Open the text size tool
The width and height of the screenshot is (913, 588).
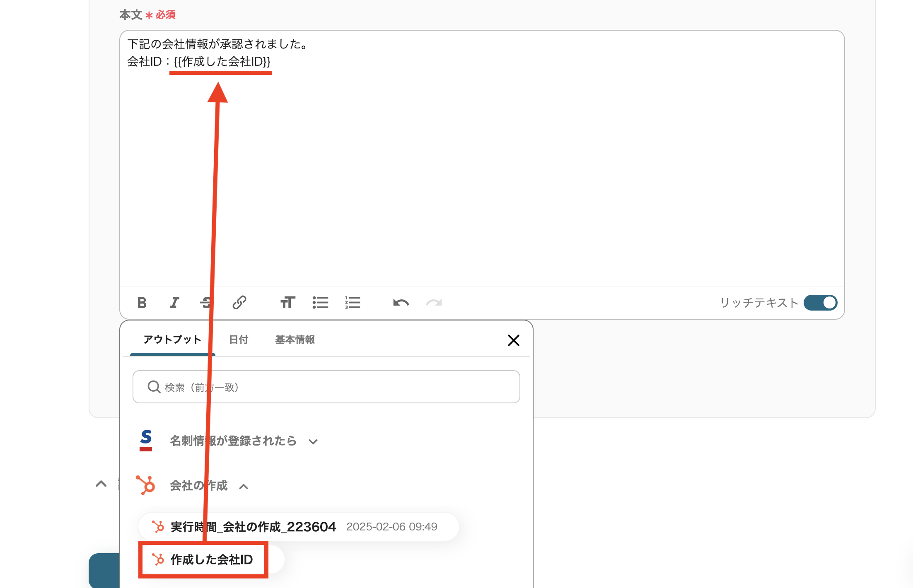(x=287, y=303)
